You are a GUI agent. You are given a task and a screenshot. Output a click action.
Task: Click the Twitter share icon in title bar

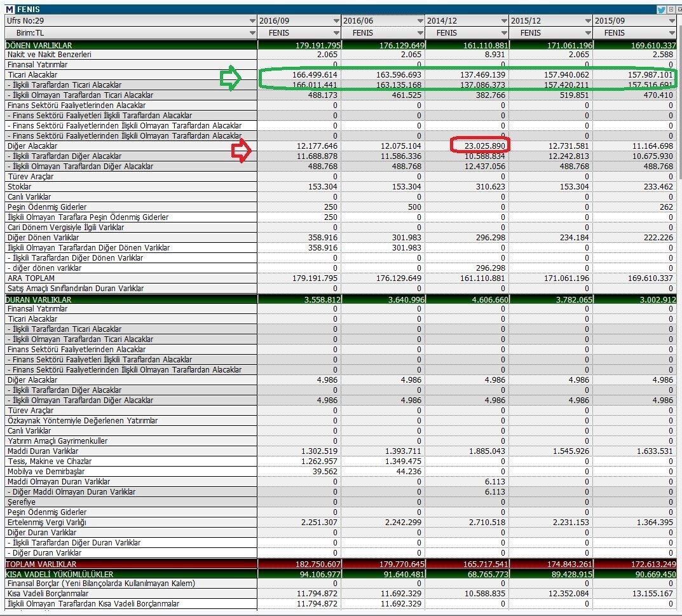pos(661,10)
